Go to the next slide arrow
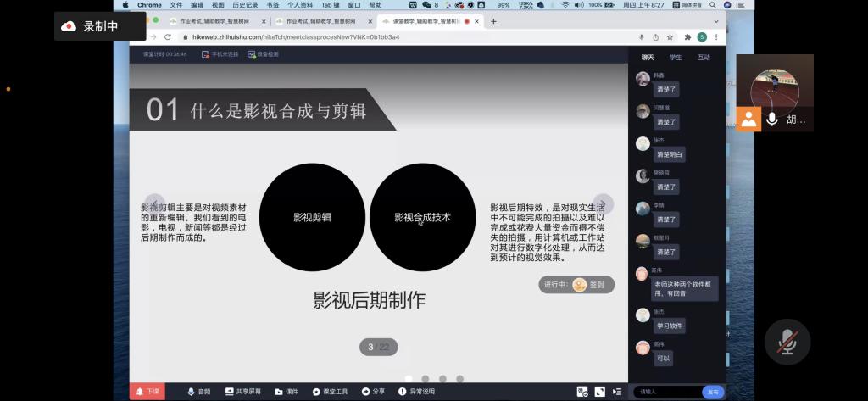This screenshot has width=868, height=401. point(603,203)
